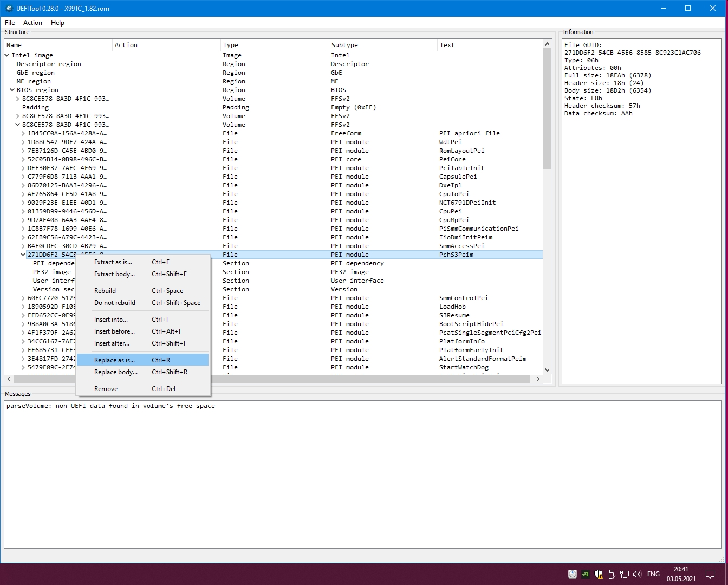728x585 pixels.
Task: Expand the C779F6D8-7113-4AA1 file row
Action: pos(23,177)
